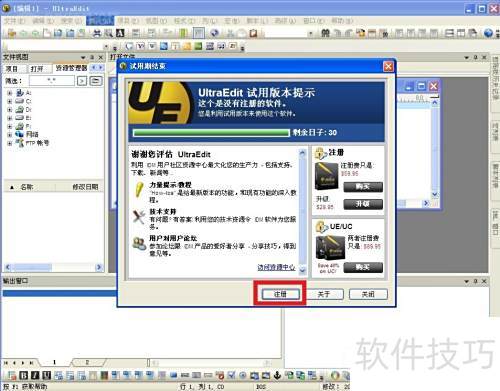Select output window tab 1

(54, 362)
